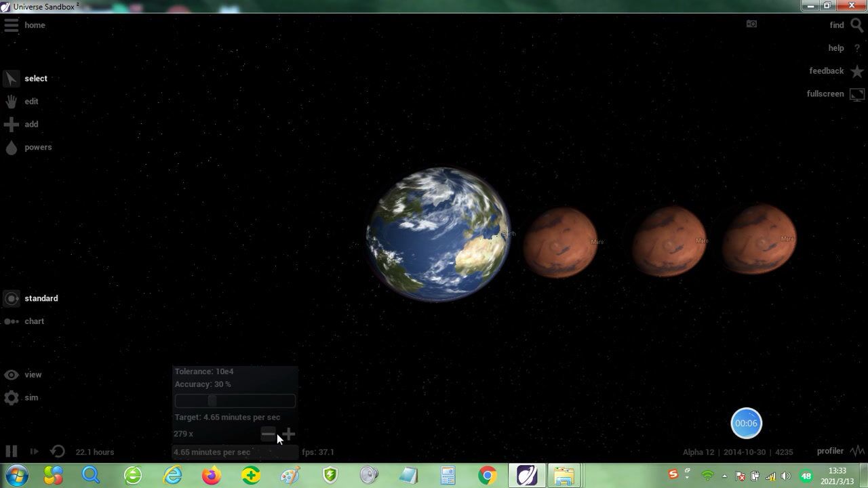Step the simulation forward one frame
Image resolution: width=868 pixels, height=488 pixels.
point(34,451)
